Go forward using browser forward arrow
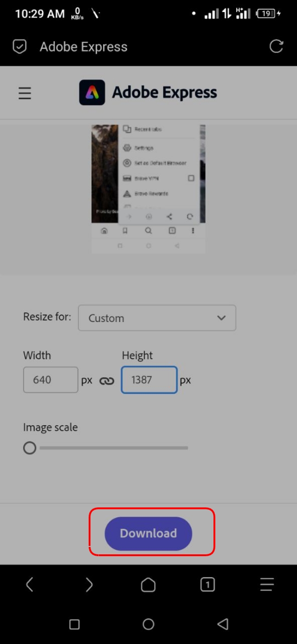 coord(89,585)
